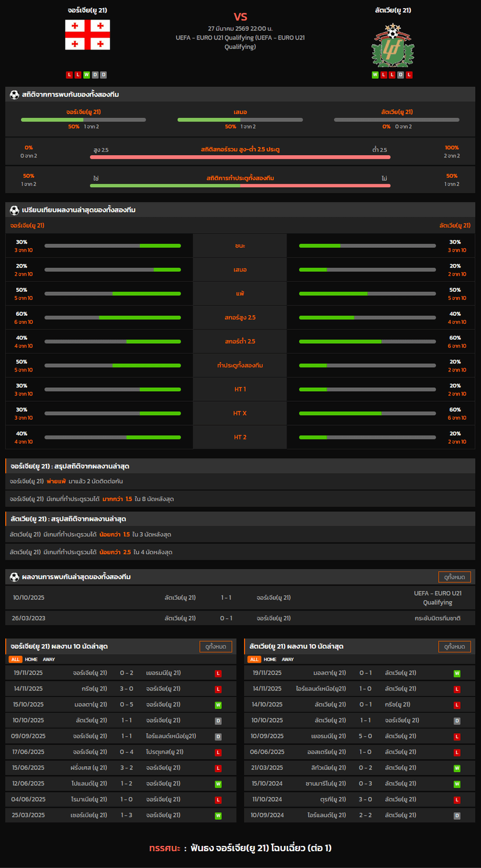481x868 pixels.
Task: Open view-all button for Georgia last 10 matches
Action: pyautogui.click(x=216, y=646)
